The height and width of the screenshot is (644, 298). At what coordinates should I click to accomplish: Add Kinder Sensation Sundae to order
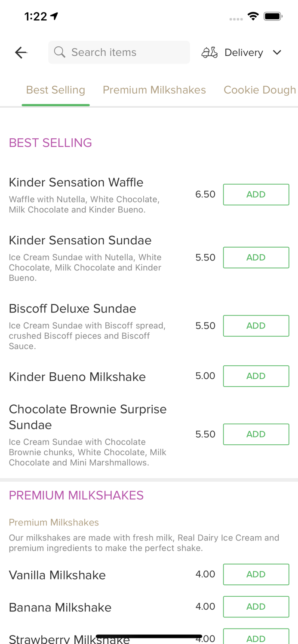click(x=256, y=257)
